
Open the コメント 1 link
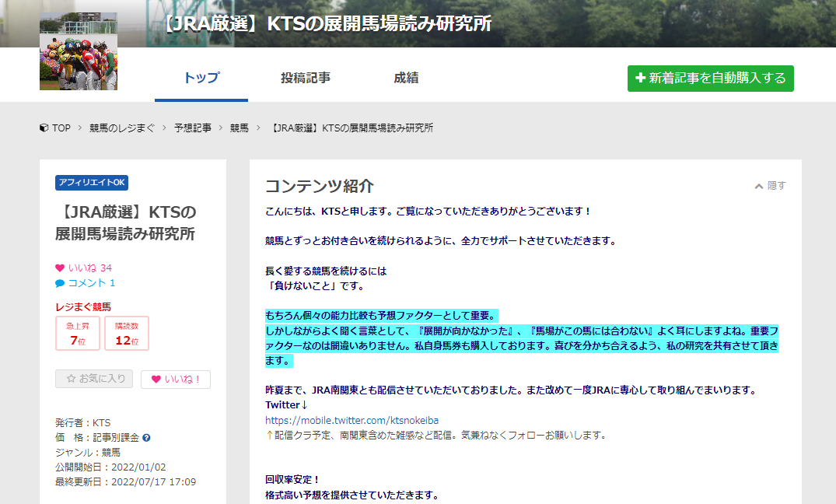point(91,282)
